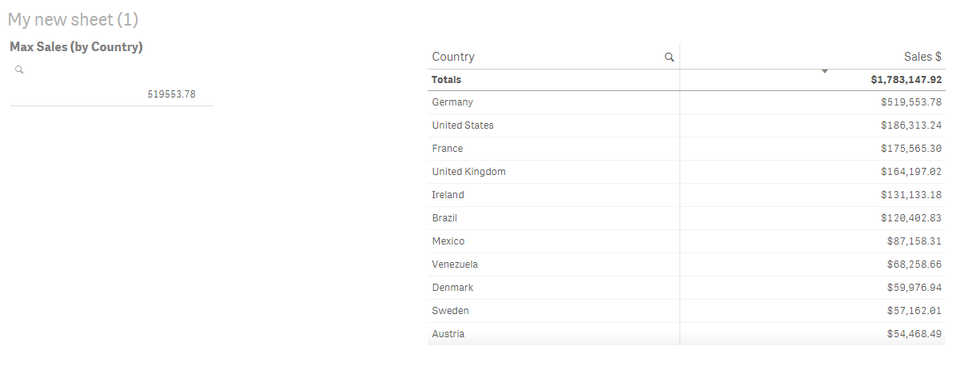Select Austria in the Country column
This screenshot has height=382, width=980.
(x=448, y=334)
